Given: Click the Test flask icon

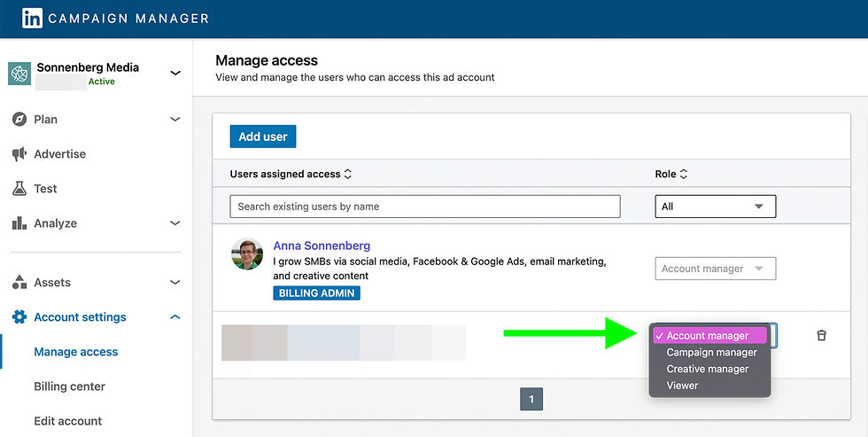Looking at the screenshot, I should (19, 188).
